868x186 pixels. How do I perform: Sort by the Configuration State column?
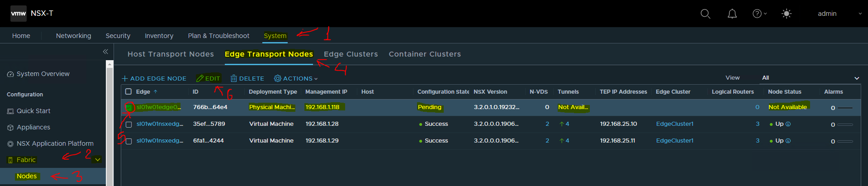(443, 91)
